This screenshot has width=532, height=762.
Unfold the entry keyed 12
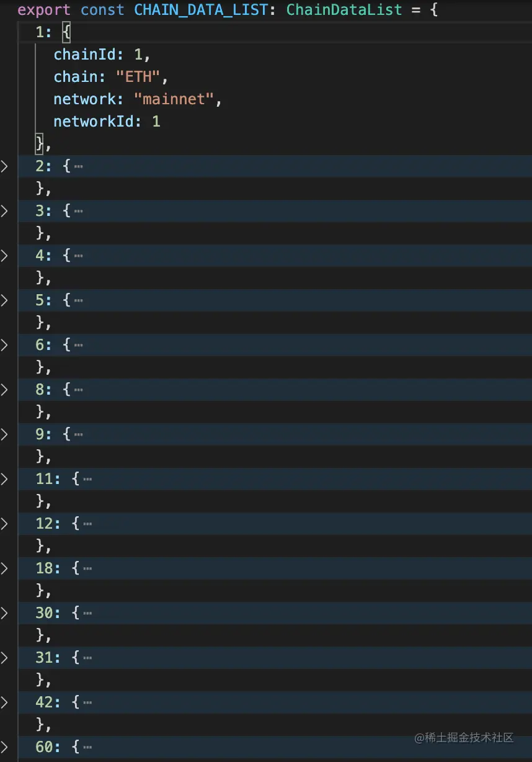(5, 524)
